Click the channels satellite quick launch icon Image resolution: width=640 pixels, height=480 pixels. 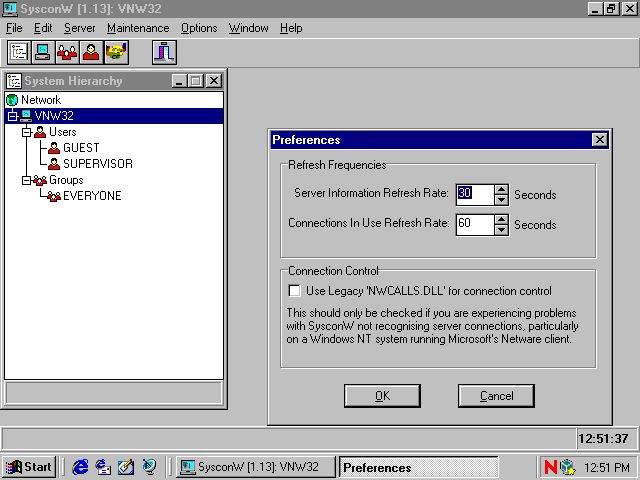(149, 467)
